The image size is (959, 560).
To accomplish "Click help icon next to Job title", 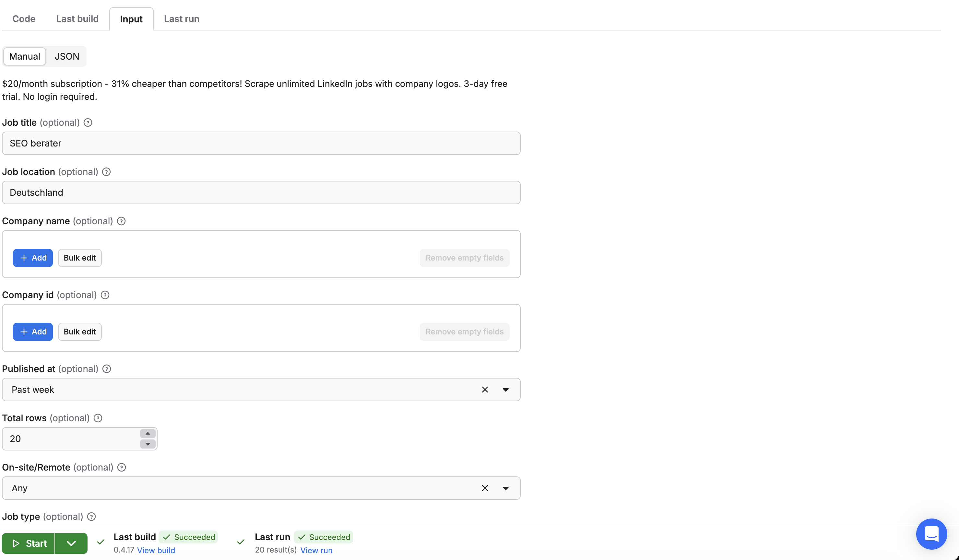I will click(x=88, y=122).
